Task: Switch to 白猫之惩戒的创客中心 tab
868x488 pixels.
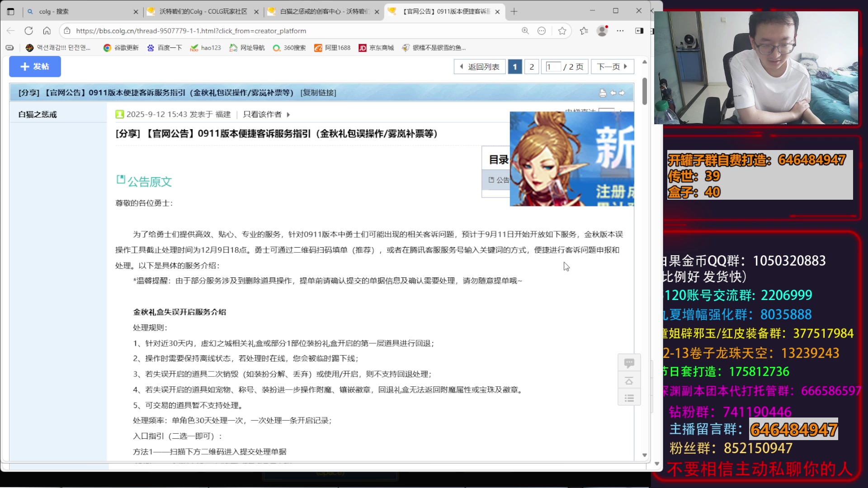Action: 324,12
